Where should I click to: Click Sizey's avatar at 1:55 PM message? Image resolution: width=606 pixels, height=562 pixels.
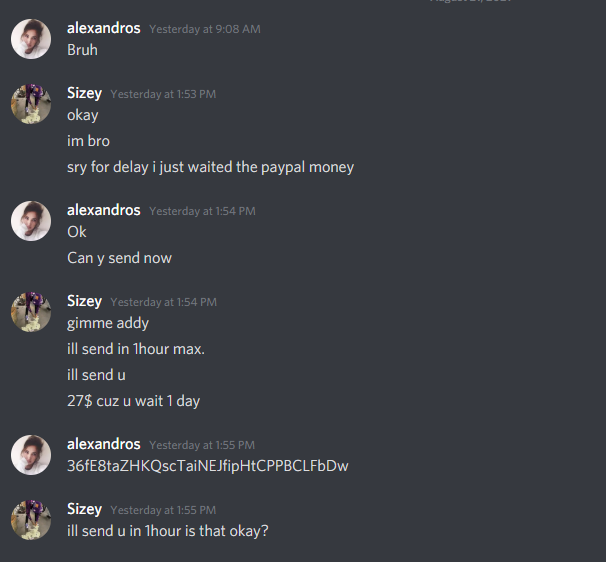(31, 520)
